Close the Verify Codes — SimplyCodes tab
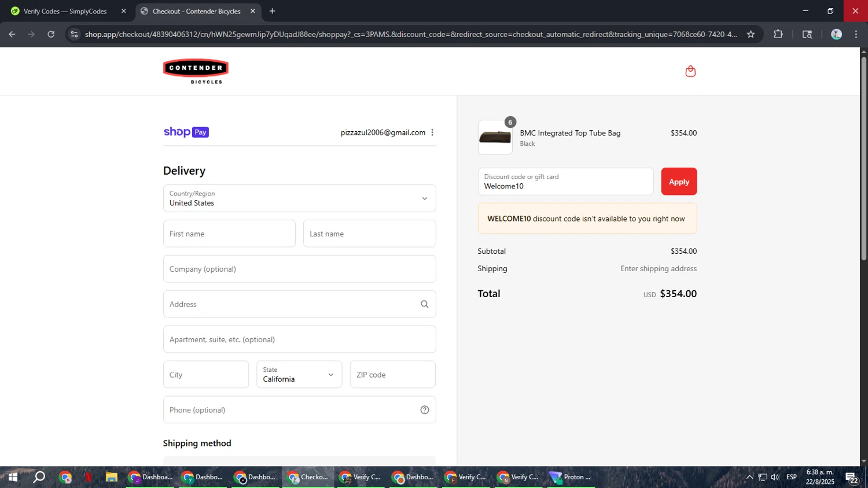This screenshot has width=868, height=488. point(123,11)
